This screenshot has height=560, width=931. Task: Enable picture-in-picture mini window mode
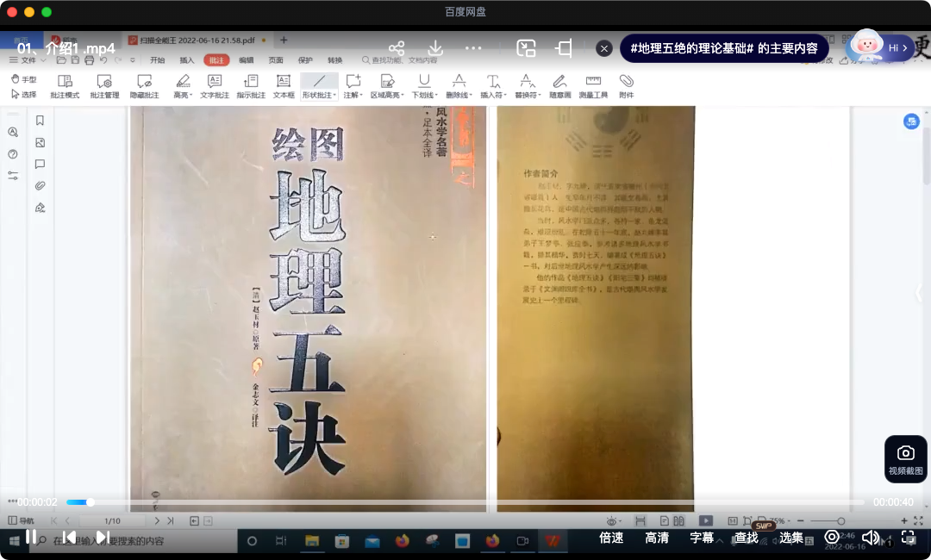[526, 48]
